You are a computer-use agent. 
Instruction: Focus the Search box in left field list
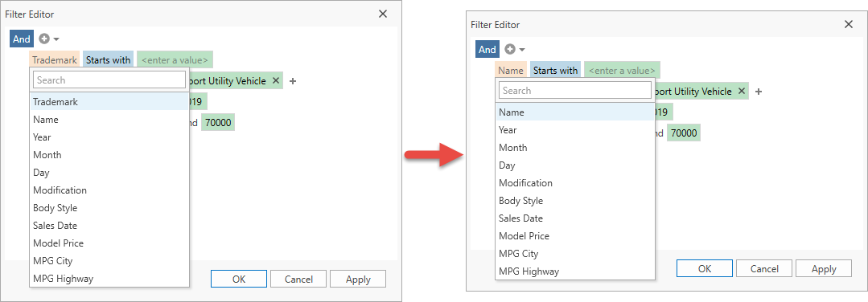(x=109, y=80)
